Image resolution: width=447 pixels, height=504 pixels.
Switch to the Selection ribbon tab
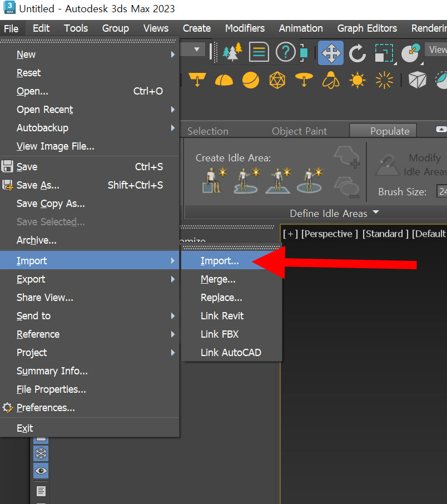coord(208,131)
